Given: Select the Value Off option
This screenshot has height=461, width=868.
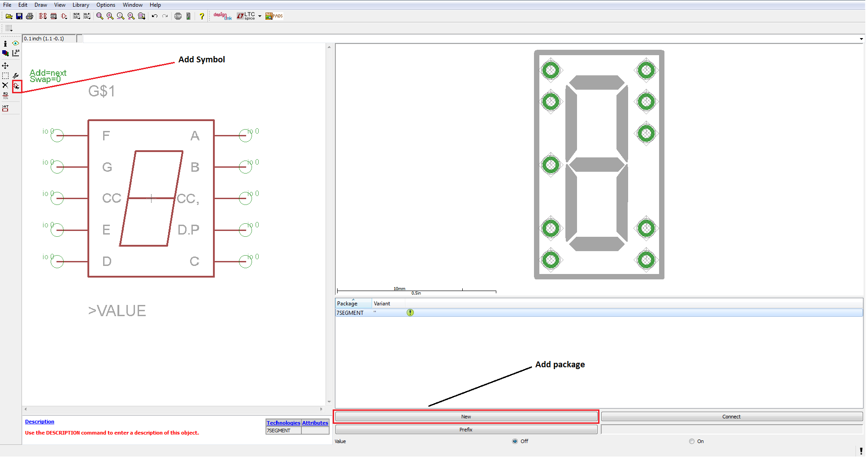Looking at the screenshot, I should click(x=515, y=441).
